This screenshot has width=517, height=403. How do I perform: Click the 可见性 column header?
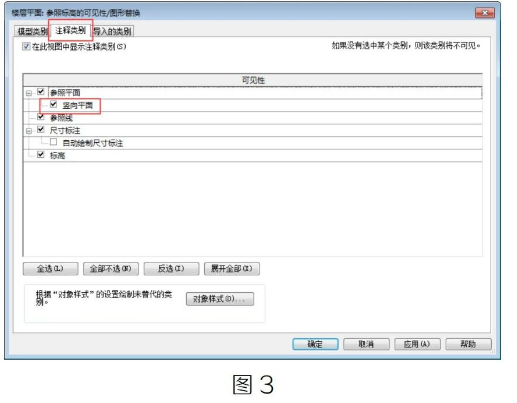pos(253,80)
